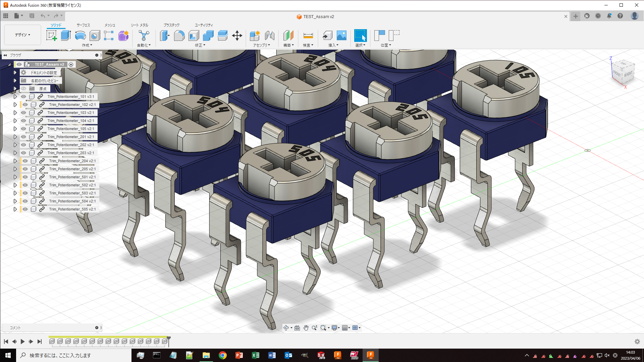Switch to the Surface tab
644x362 pixels.
[83, 25]
